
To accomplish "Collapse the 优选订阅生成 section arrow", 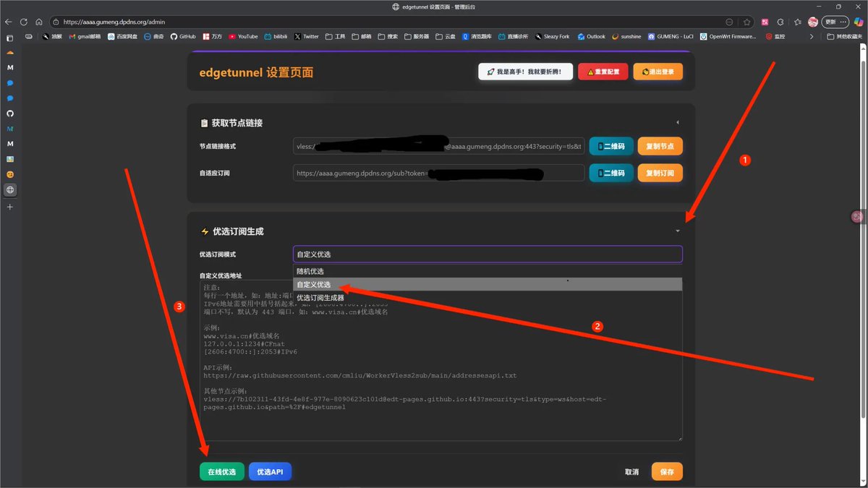I will click(678, 231).
